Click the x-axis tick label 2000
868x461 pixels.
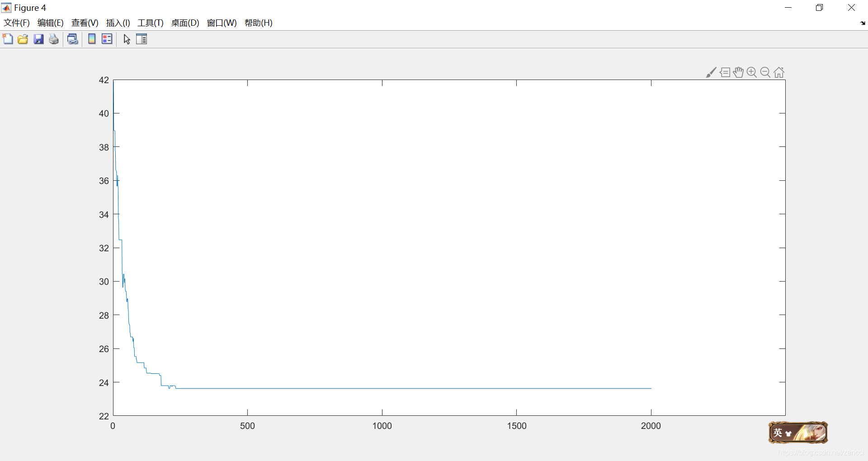[x=651, y=426]
